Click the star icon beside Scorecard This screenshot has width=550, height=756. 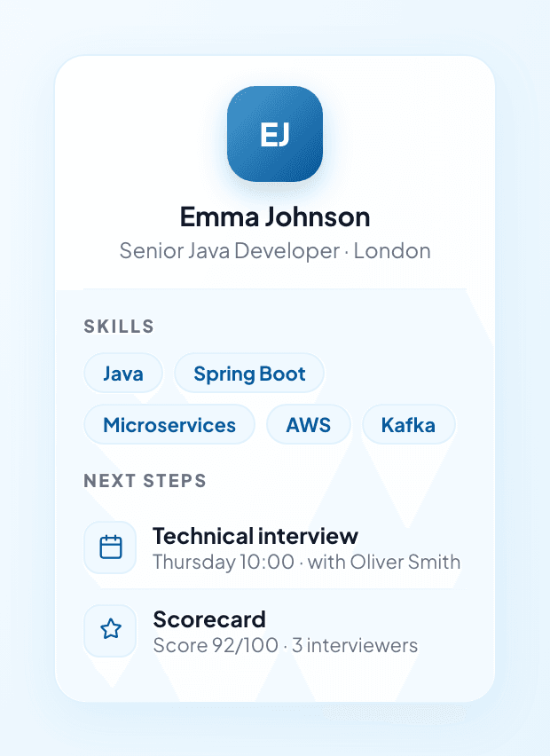point(110,631)
